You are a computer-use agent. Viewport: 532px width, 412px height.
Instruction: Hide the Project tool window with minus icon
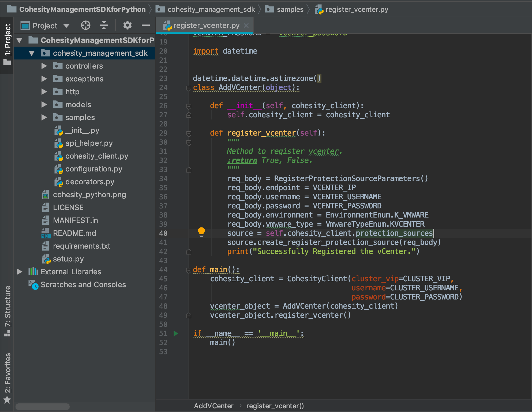(145, 25)
